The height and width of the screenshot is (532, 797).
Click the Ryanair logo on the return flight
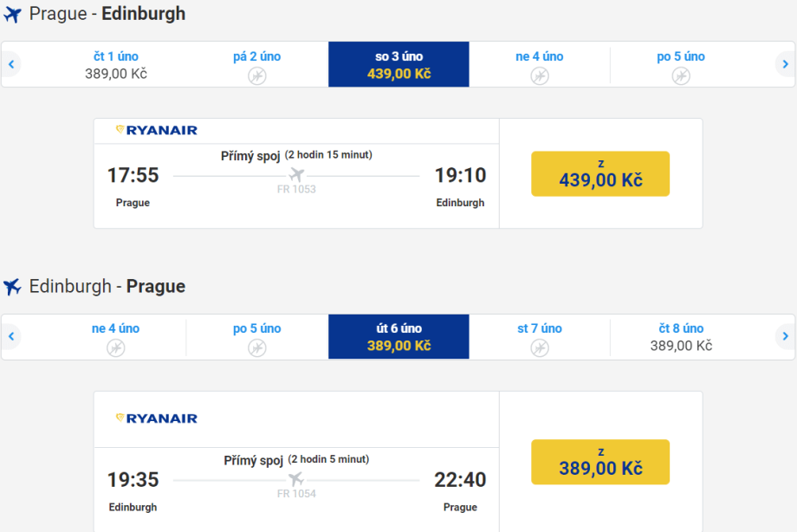pos(157,418)
